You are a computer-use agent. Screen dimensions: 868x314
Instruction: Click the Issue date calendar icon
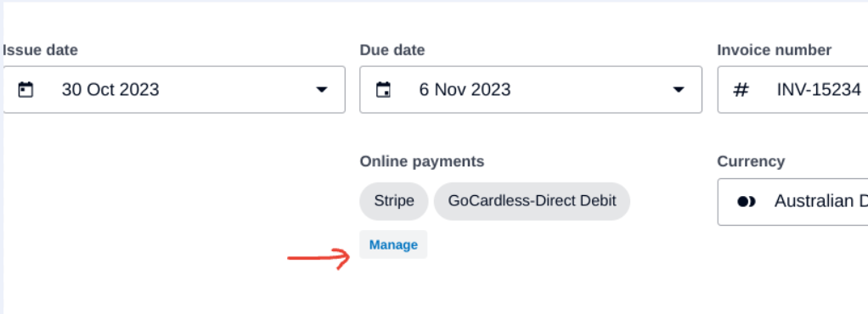pos(25,90)
